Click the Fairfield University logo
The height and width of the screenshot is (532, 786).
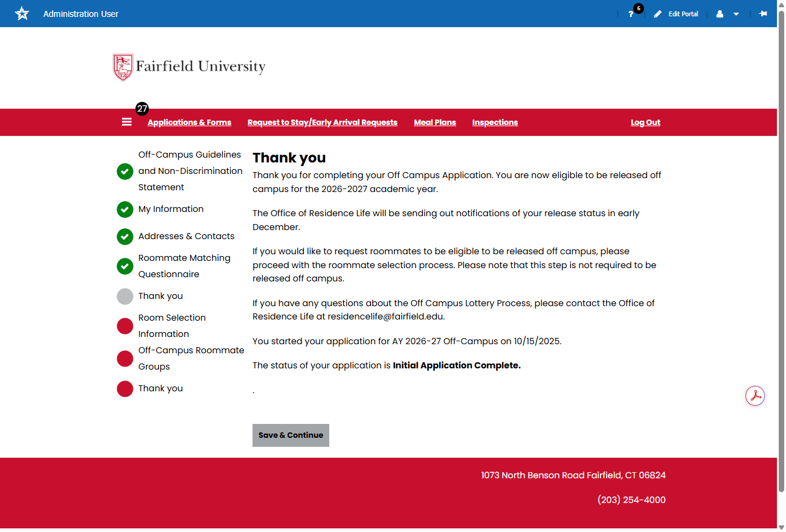(x=189, y=66)
